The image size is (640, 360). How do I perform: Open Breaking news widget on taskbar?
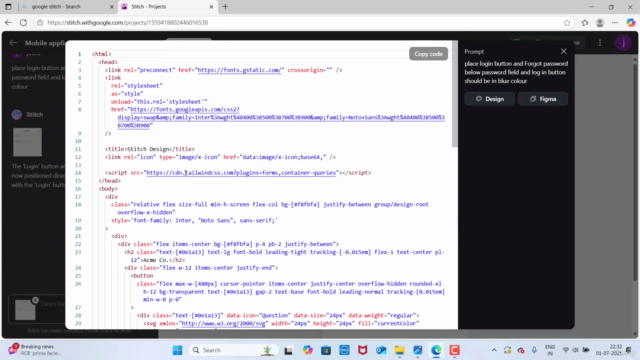click(x=35, y=350)
